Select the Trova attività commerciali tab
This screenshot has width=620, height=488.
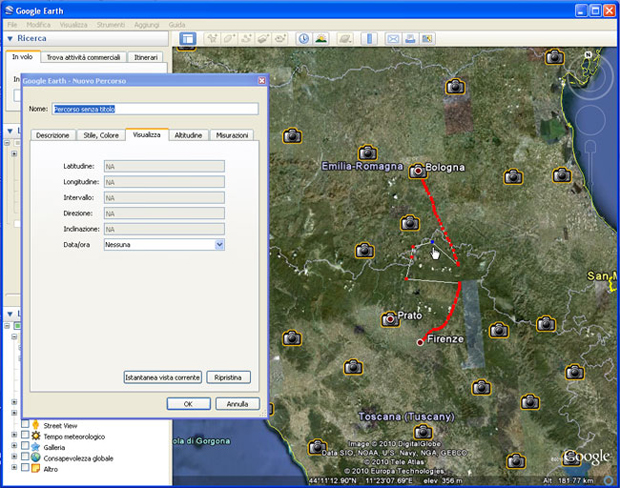83,57
